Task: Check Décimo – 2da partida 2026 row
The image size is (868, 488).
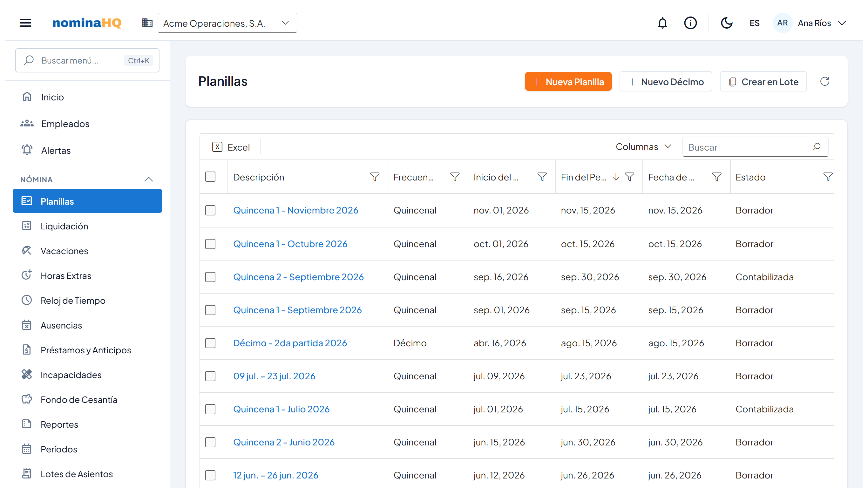Action: [x=210, y=343]
